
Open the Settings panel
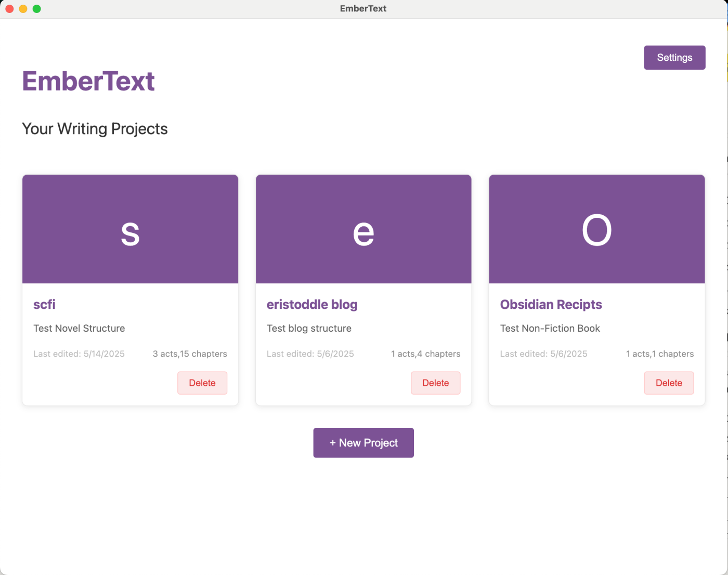(x=674, y=57)
